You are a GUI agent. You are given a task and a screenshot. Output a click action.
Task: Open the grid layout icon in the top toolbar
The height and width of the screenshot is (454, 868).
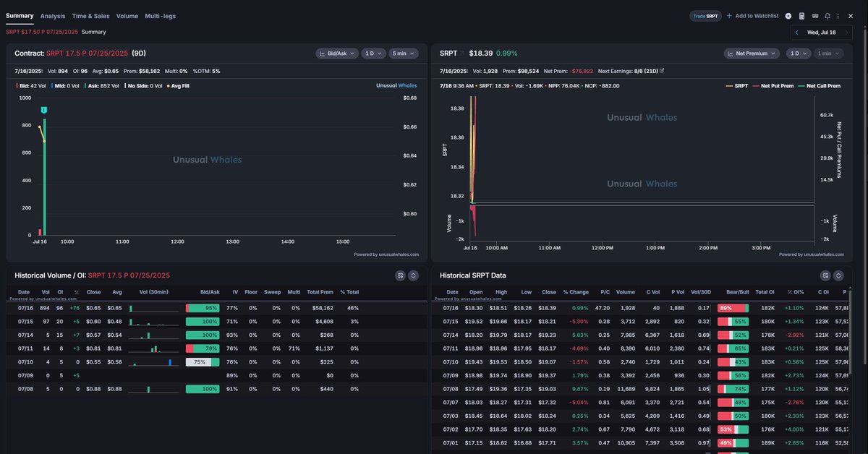(815, 16)
